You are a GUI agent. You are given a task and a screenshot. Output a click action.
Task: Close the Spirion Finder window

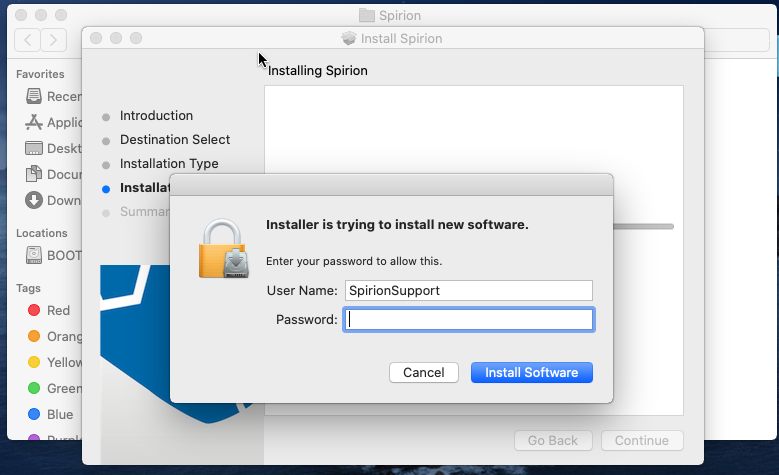[21, 15]
